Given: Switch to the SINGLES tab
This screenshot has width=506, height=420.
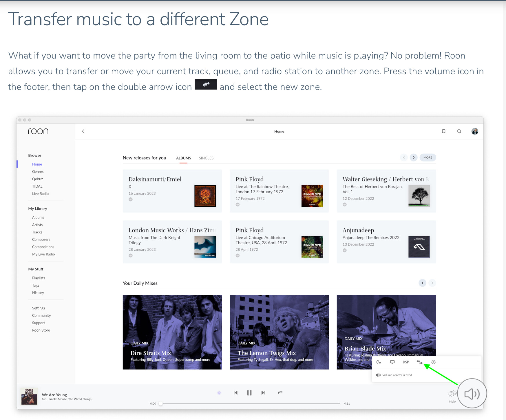Looking at the screenshot, I should coord(206,158).
